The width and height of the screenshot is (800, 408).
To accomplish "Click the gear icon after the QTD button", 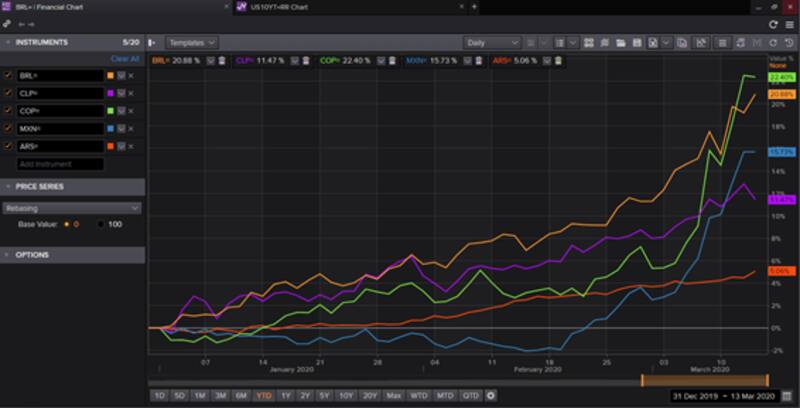I will (490, 395).
